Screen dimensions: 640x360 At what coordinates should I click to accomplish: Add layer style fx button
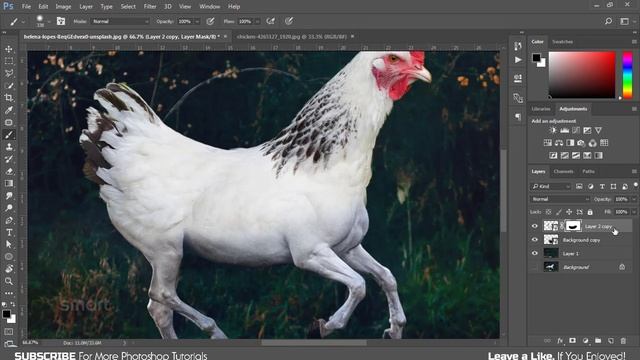click(x=560, y=340)
